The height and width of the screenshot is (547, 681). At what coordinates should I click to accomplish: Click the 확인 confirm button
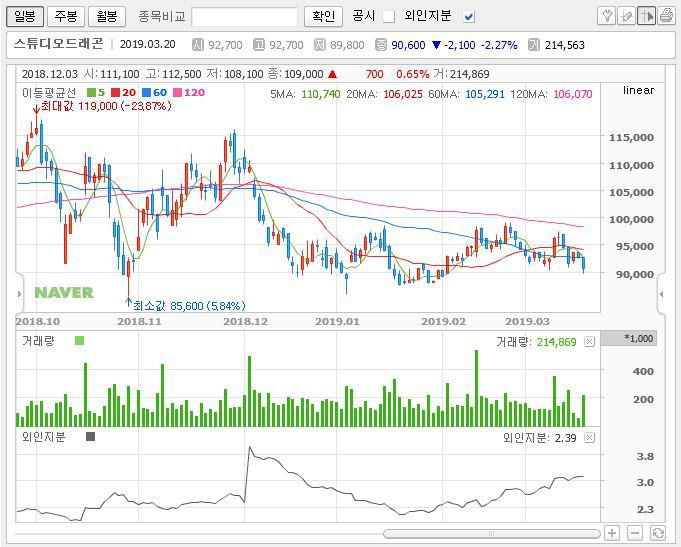click(323, 17)
